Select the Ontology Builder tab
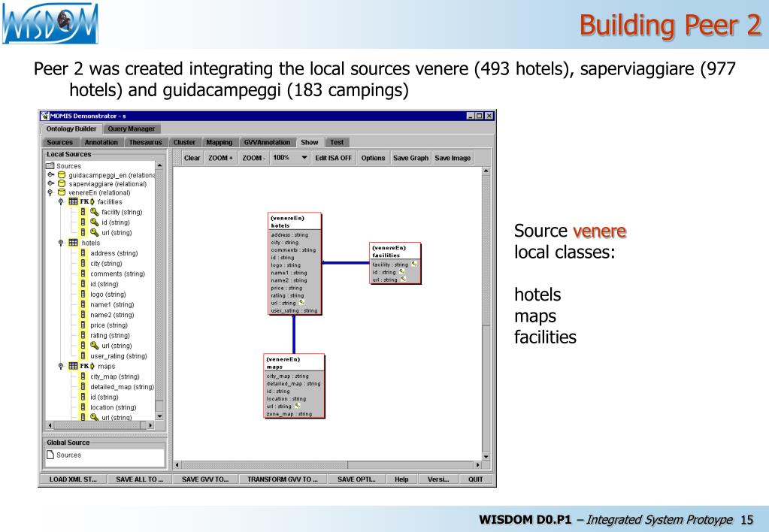Screen dimensions: 769x532 click(71, 128)
